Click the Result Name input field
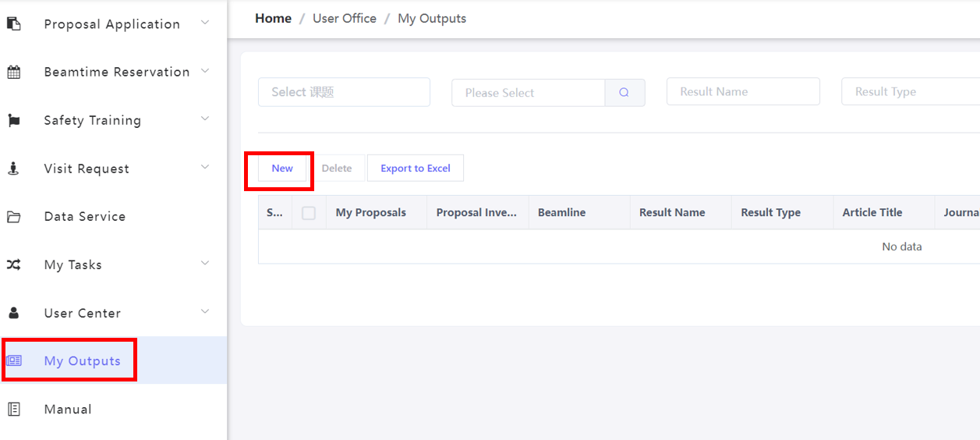The image size is (980, 440). [743, 92]
